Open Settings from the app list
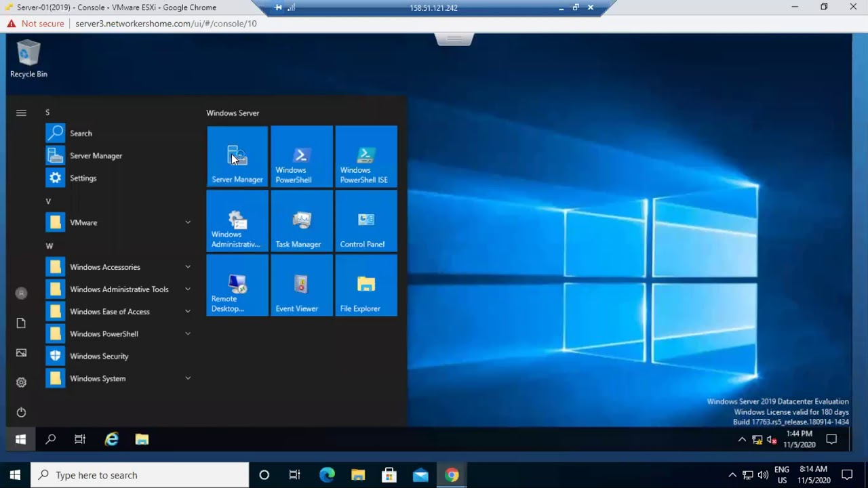This screenshot has height=488, width=868. (x=120, y=178)
